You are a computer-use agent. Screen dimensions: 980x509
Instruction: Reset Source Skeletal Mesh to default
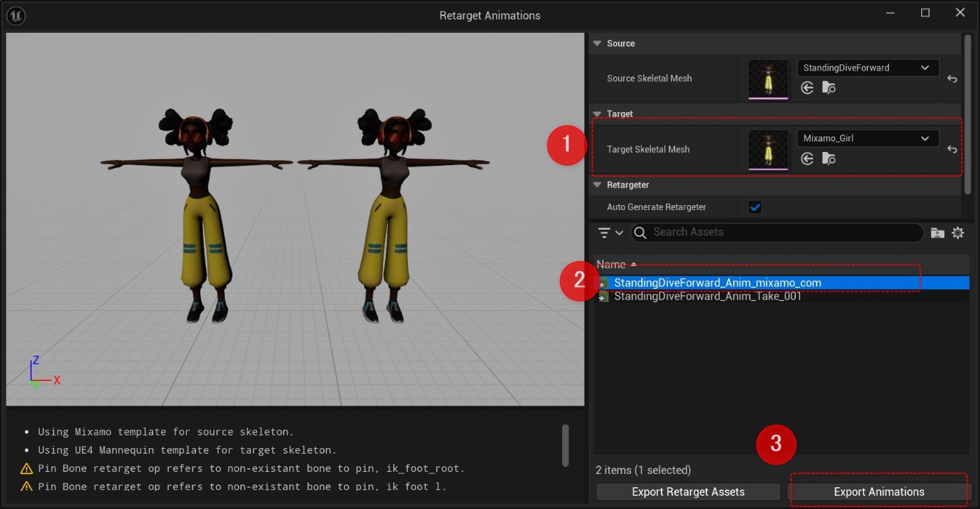pyautogui.click(x=952, y=78)
